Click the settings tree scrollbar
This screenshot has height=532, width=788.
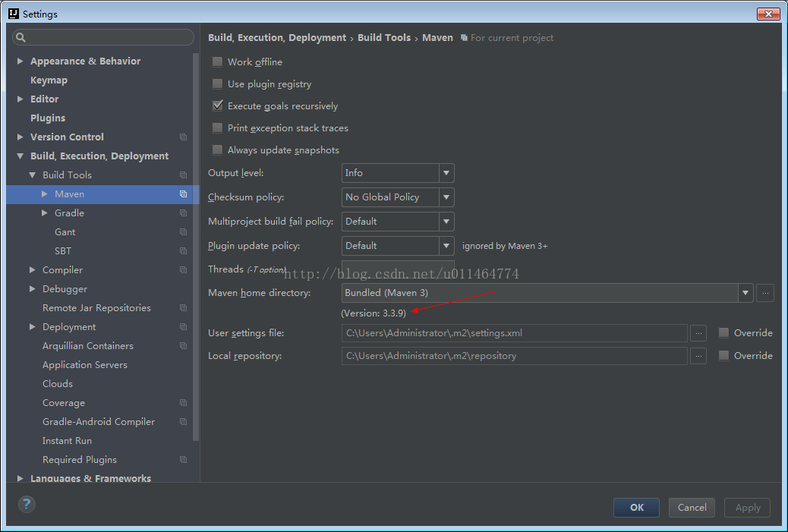pos(196,246)
